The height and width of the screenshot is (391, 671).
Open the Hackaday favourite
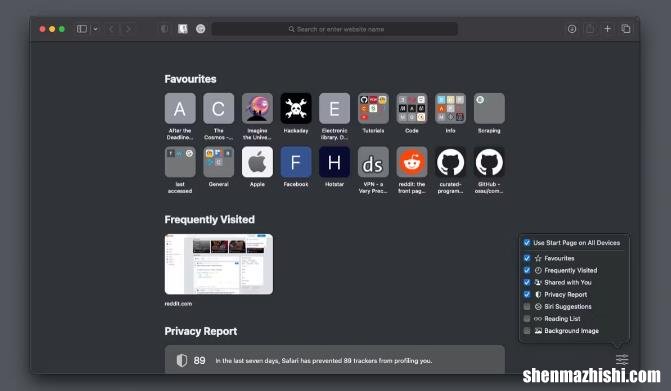tap(296, 108)
